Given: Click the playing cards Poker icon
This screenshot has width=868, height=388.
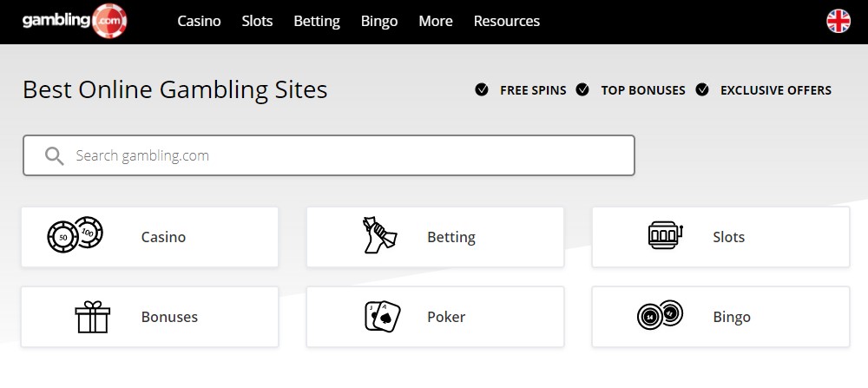Looking at the screenshot, I should pos(382,317).
